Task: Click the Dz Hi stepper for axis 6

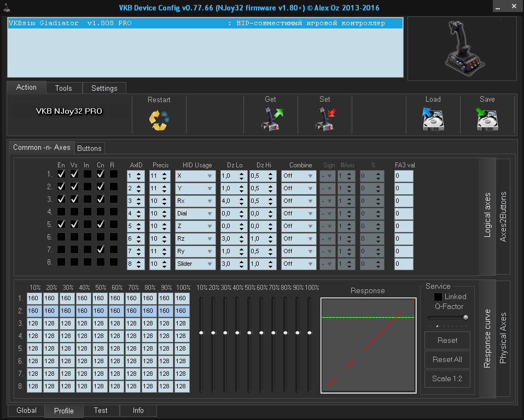Action: pyautogui.click(x=270, y=239)
